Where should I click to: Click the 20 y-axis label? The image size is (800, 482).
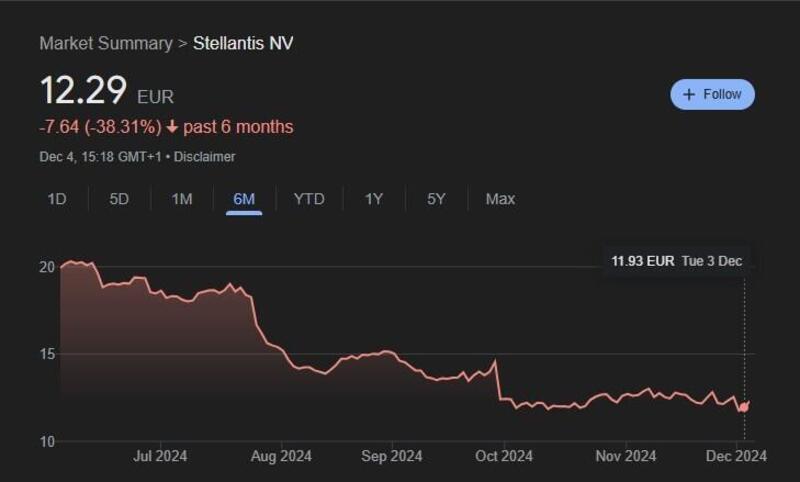[x=47, y=267]
